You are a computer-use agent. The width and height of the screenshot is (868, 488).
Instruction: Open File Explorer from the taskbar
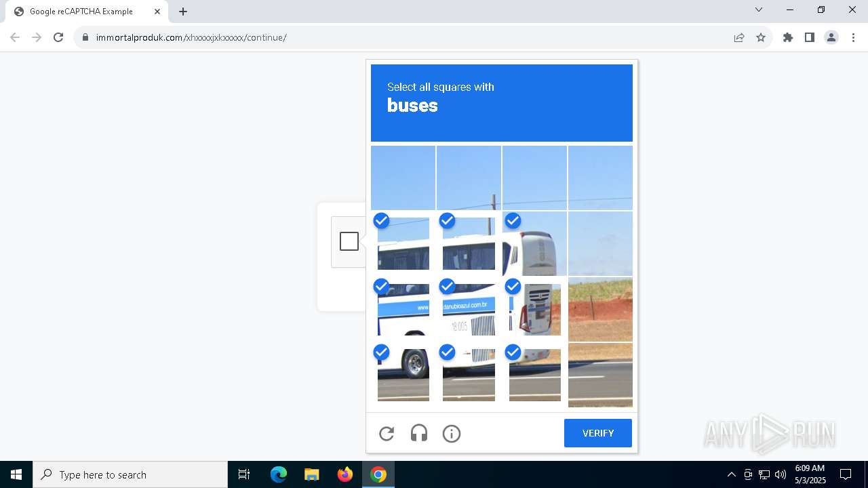click(x=312, y=474)
